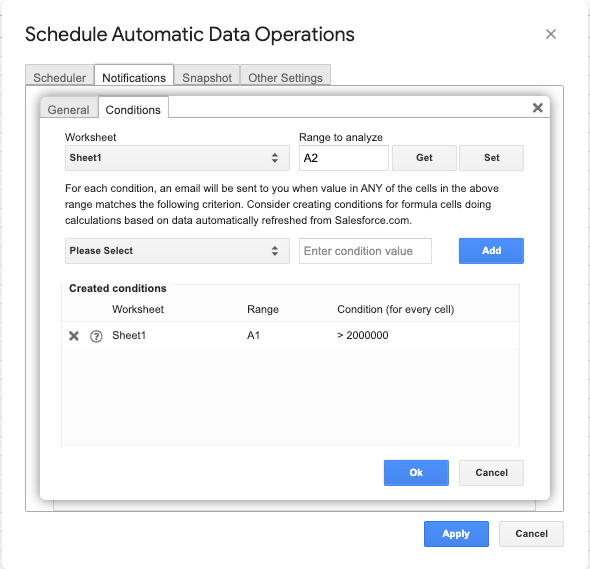Click the Set range button
Viewport: 590px width, 569px height.
[491, 158]
